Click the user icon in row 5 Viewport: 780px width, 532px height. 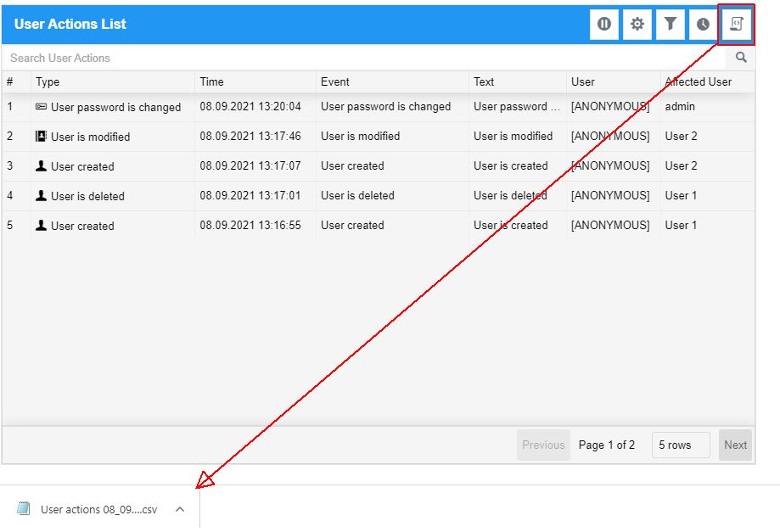[42, 225]
